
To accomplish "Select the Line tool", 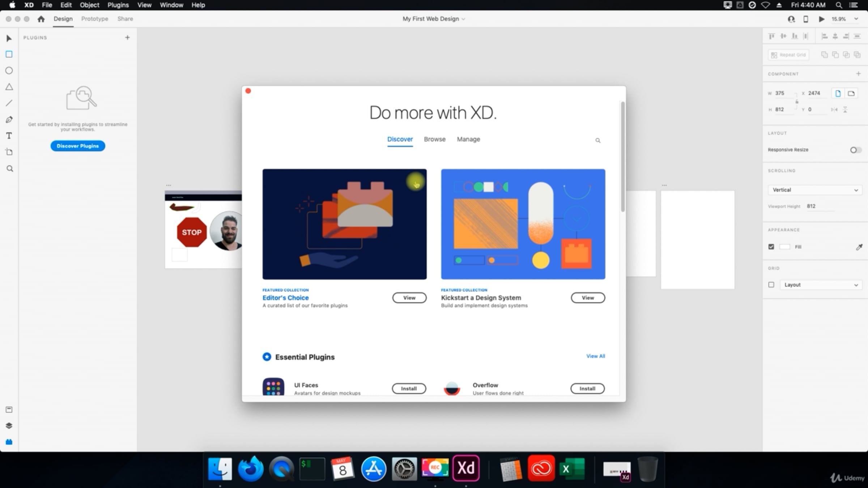I will click(9, 103).
